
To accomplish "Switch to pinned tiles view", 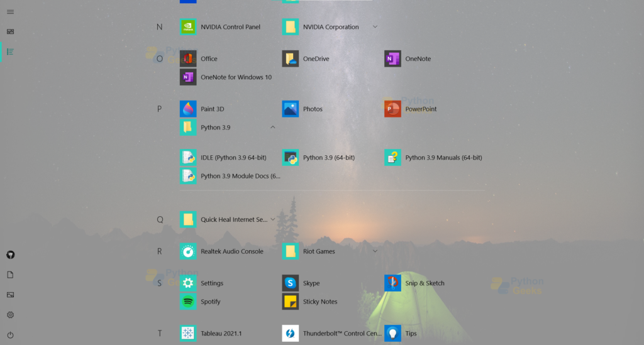I will point(10,31).
